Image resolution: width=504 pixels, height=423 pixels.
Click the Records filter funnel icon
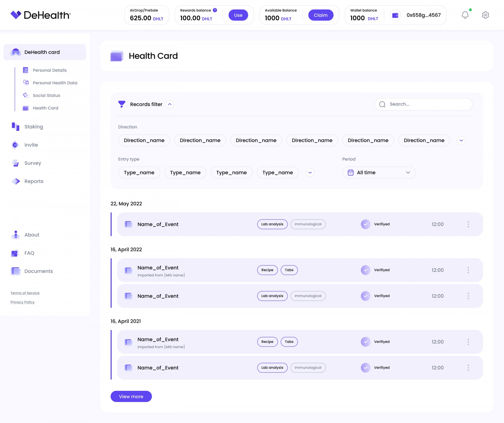pyautogui.click(x=122, y=104)
